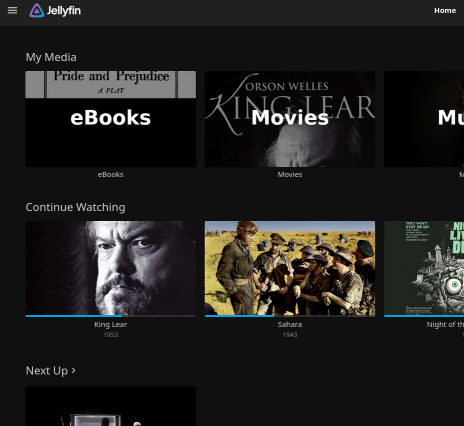Click the King Lear title link
This screenshot has height=426, width=464.
coord(111,324)
